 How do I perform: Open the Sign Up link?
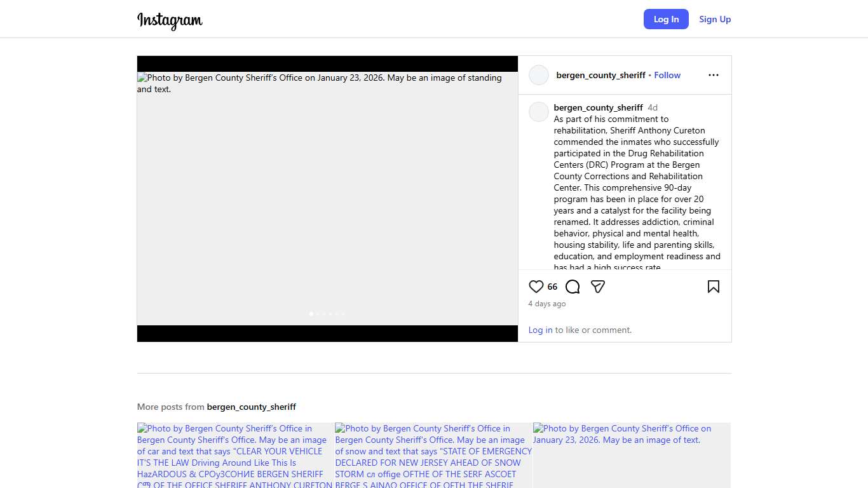(715, 19)
